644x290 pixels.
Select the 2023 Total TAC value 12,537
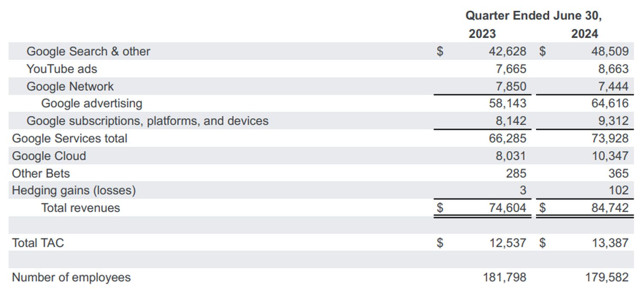pos(507,243)
